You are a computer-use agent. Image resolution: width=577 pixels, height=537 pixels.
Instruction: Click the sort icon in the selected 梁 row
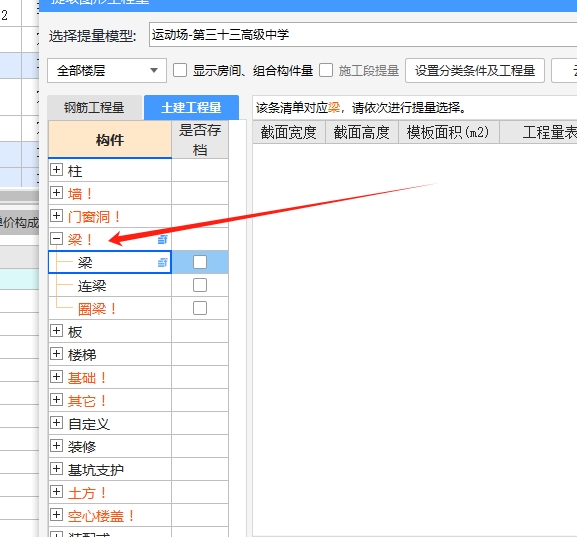(162, 262)
